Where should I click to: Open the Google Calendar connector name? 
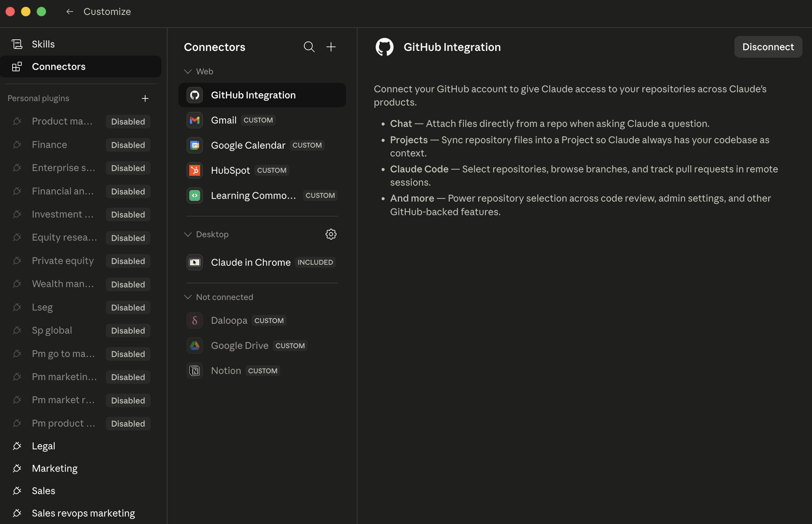(x=248, y=145)
